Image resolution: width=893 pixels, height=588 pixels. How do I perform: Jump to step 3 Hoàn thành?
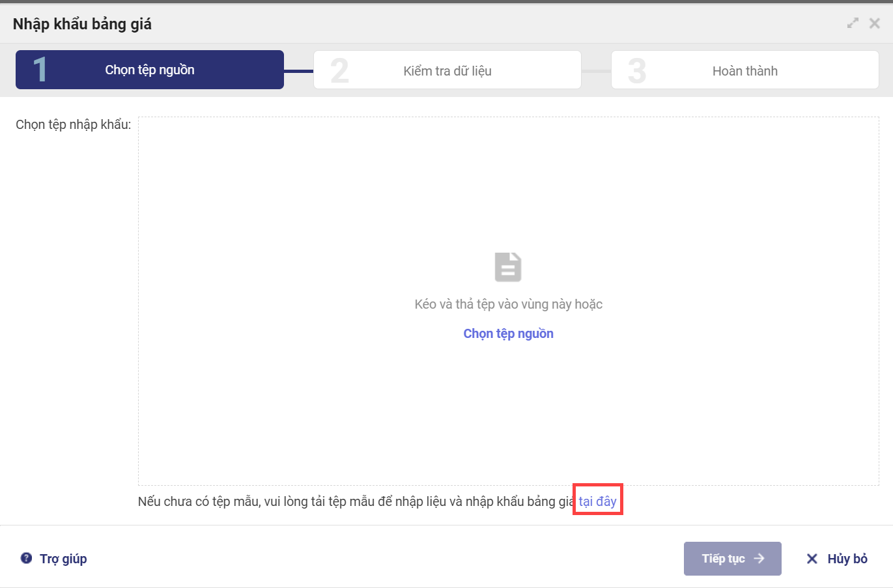(745, 70)
